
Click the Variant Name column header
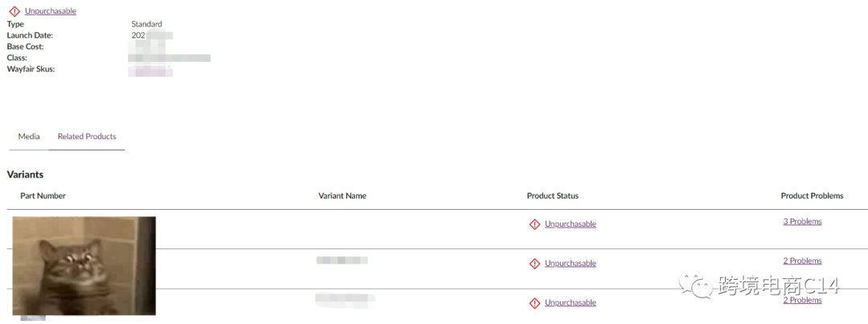click(342, 196)
